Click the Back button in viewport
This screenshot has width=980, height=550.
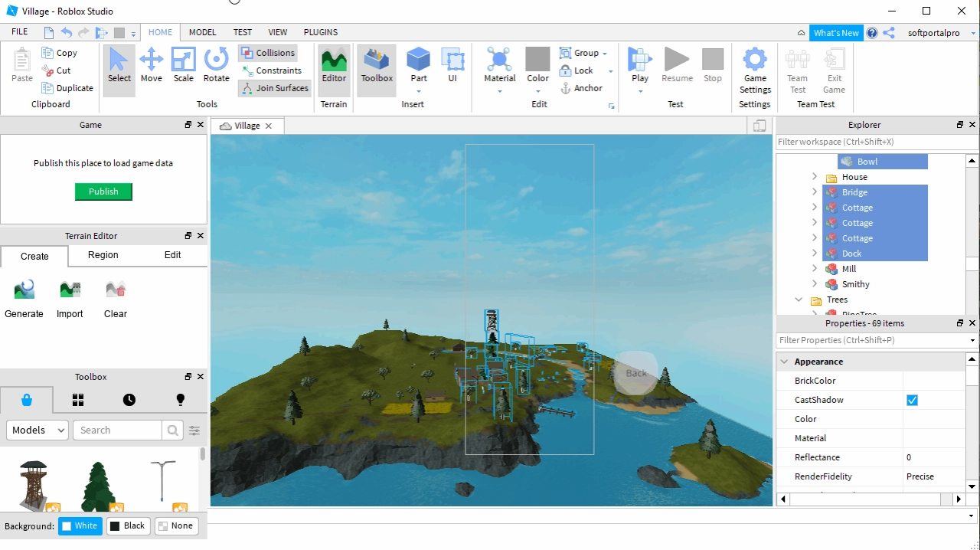point(636,373)
